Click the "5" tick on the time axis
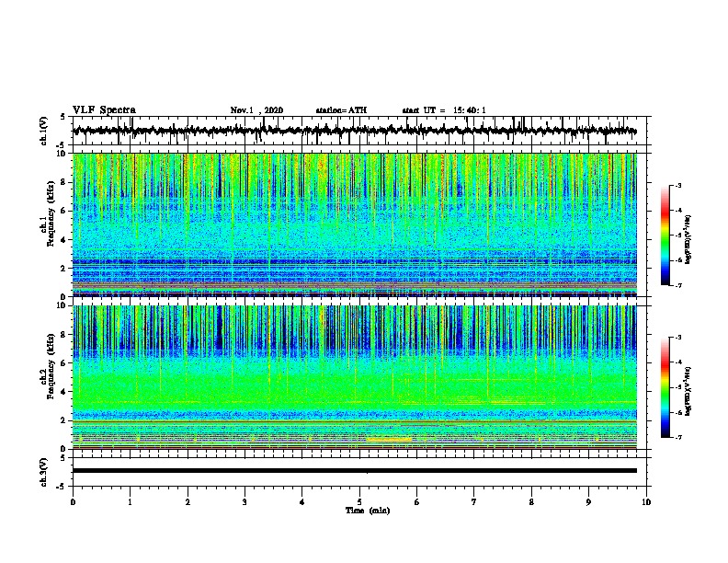 359,502
